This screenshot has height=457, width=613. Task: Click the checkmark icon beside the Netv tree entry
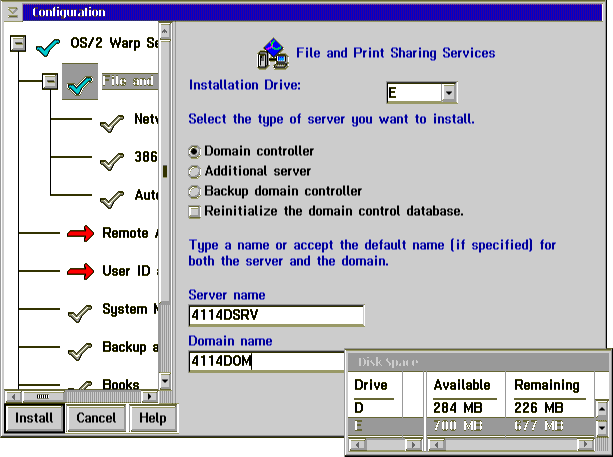coord(112,123)
